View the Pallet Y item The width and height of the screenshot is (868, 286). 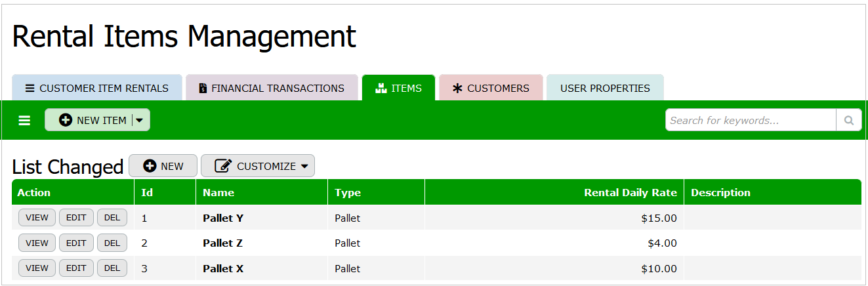click(37, 218)
